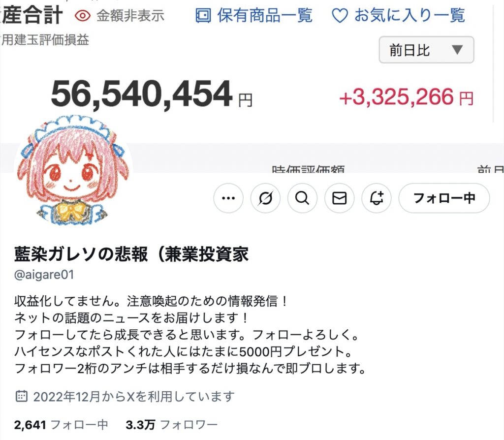This screenshot has height=440, width=504.
Task: Click the calendar icon by join date
Action: pos(22,396)
